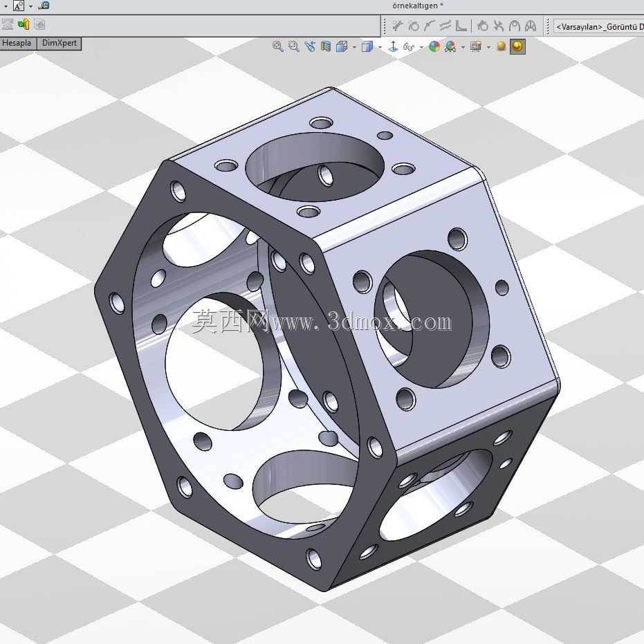Click the View Settings monitor icon

pos(476,46)
